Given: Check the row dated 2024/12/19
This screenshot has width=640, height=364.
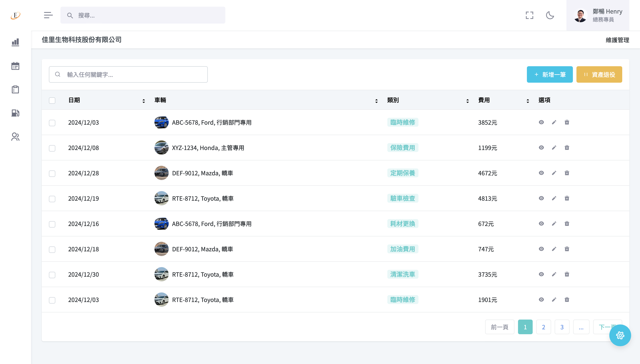Looking at the screenshot, I should tap(52, 199).
